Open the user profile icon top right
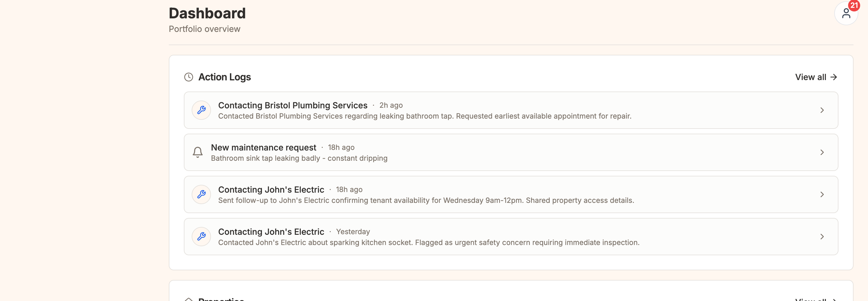 click(846, 14)
